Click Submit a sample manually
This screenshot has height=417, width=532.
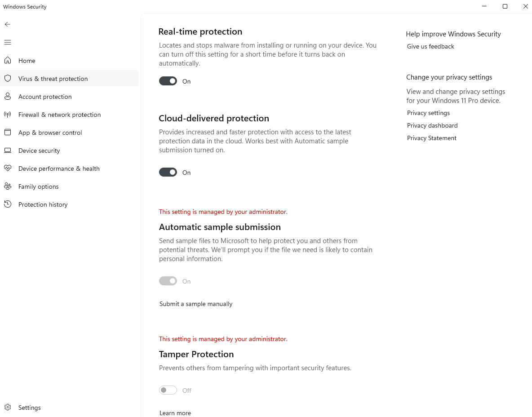click(195, 304)
